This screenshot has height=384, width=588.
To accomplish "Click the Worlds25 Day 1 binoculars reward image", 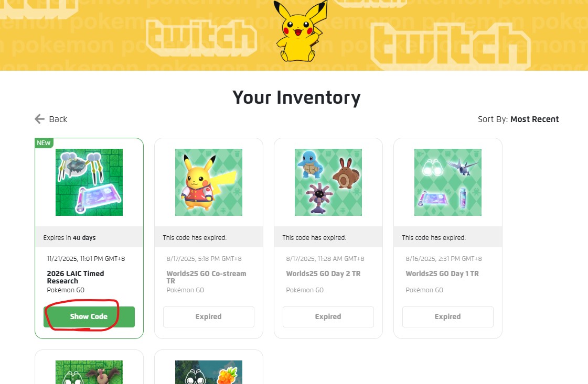I will click(448, 182).
